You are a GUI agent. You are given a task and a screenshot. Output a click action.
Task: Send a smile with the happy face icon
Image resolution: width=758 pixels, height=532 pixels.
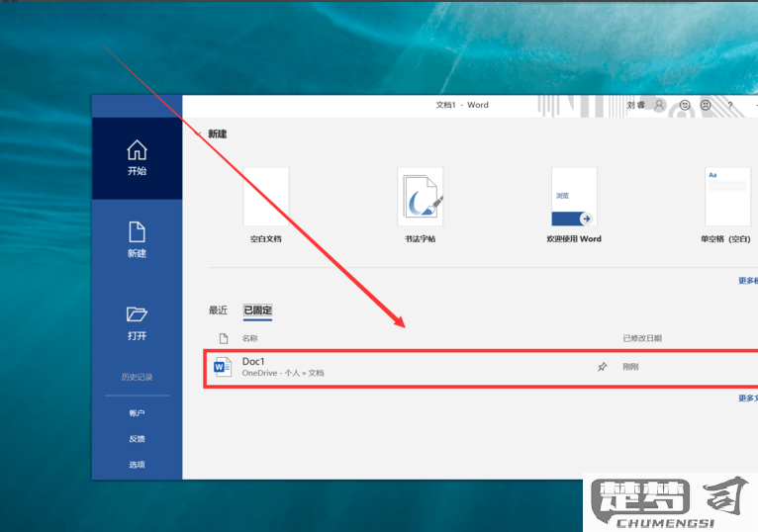(685, 105)
